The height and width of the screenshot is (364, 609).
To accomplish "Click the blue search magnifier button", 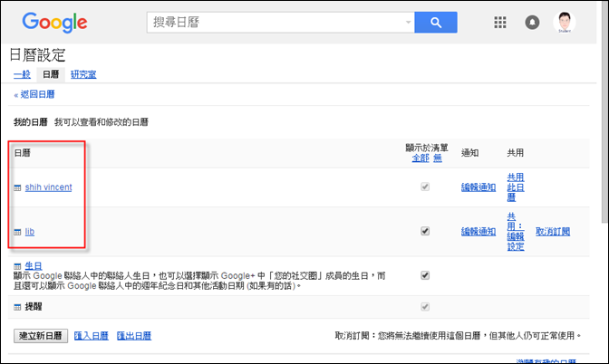I will click(436, 23).
